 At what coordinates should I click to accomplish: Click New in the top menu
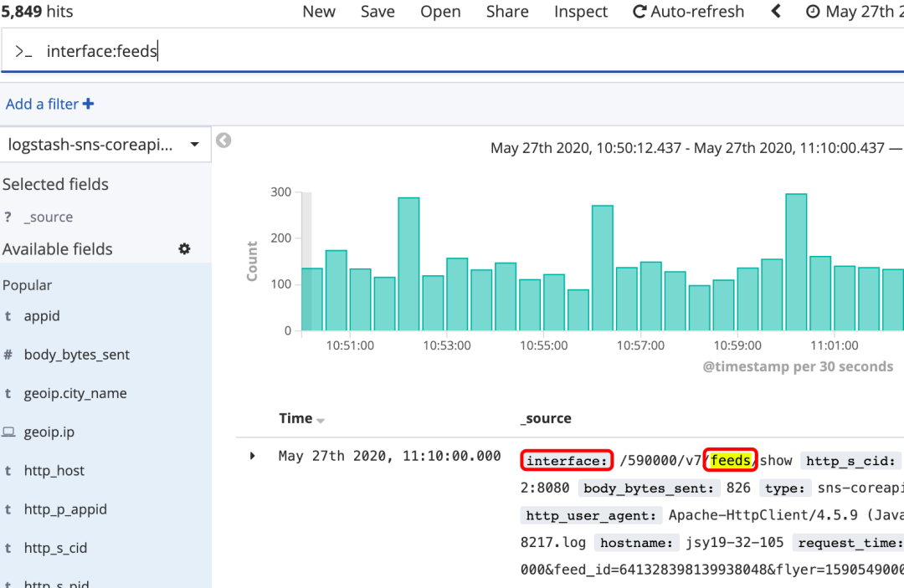[319, 12]
